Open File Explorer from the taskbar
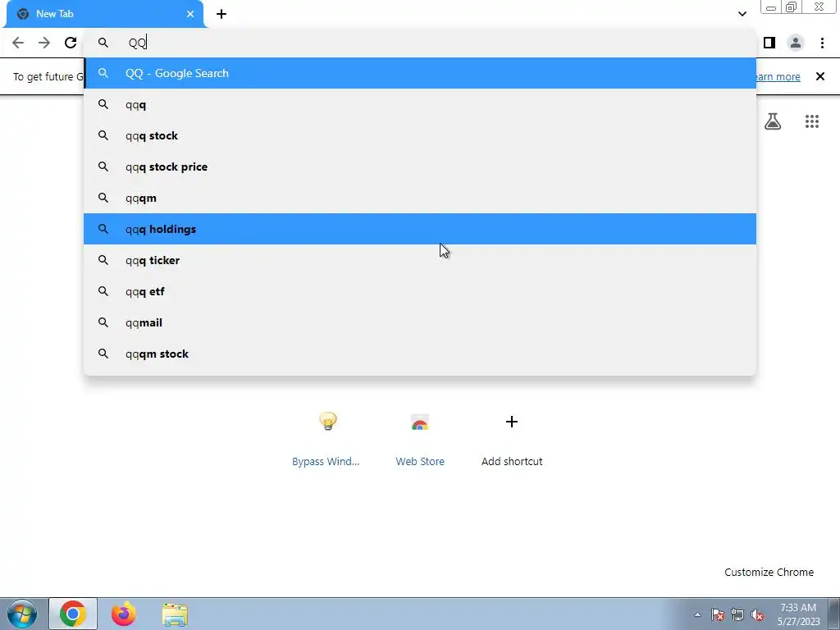Image resolution: width=840 pixels, height=630 pixels. 175,614
